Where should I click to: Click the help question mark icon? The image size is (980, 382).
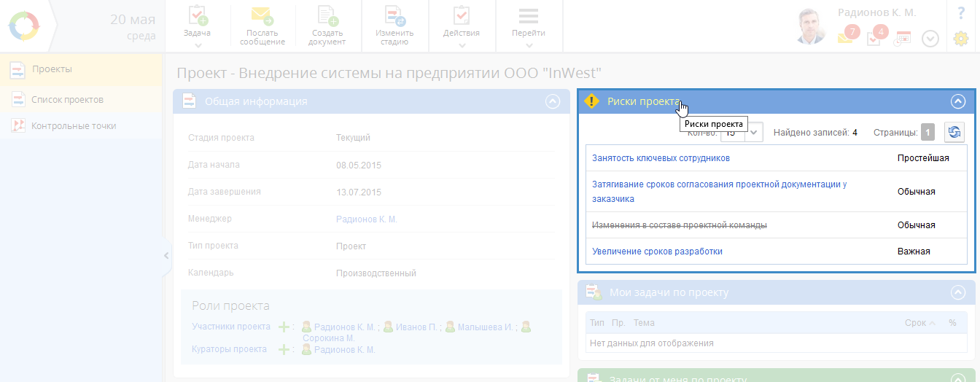(x=960, y=13)
